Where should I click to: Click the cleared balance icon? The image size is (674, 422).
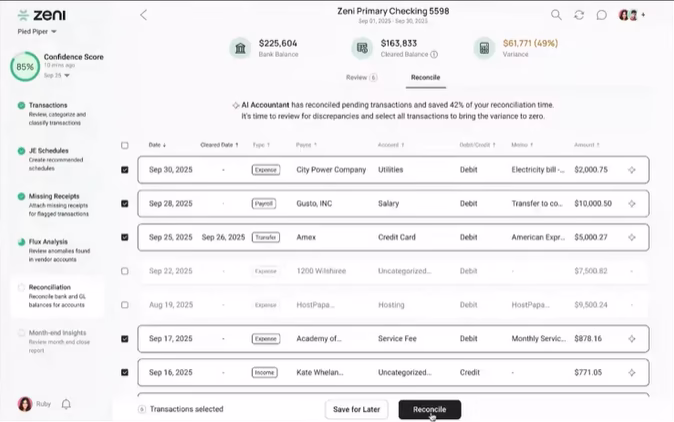[x=362, y=48]
